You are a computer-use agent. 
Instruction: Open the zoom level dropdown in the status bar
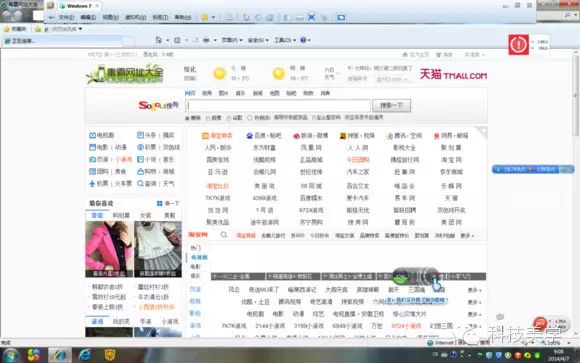(x=569, y=343)
